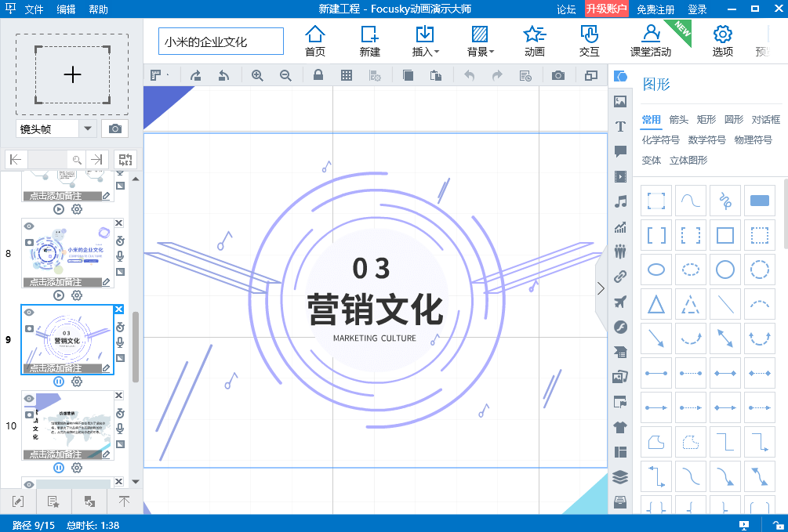Open the chart panel icon

[620, 226]
